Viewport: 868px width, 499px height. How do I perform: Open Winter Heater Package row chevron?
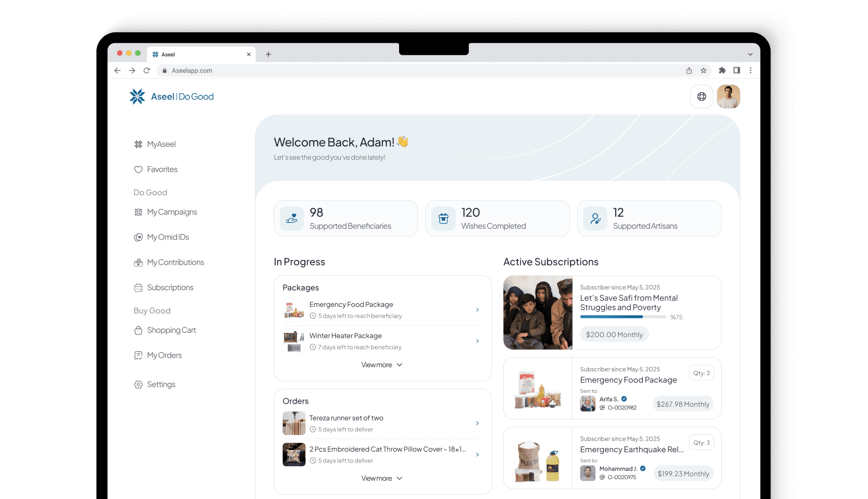(477, 341)
